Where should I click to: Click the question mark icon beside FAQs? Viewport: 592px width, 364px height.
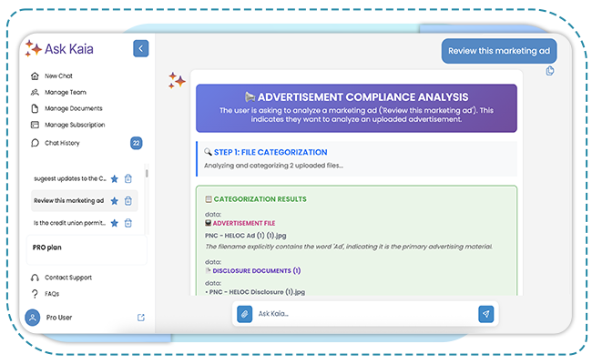(x=35, y=294)
